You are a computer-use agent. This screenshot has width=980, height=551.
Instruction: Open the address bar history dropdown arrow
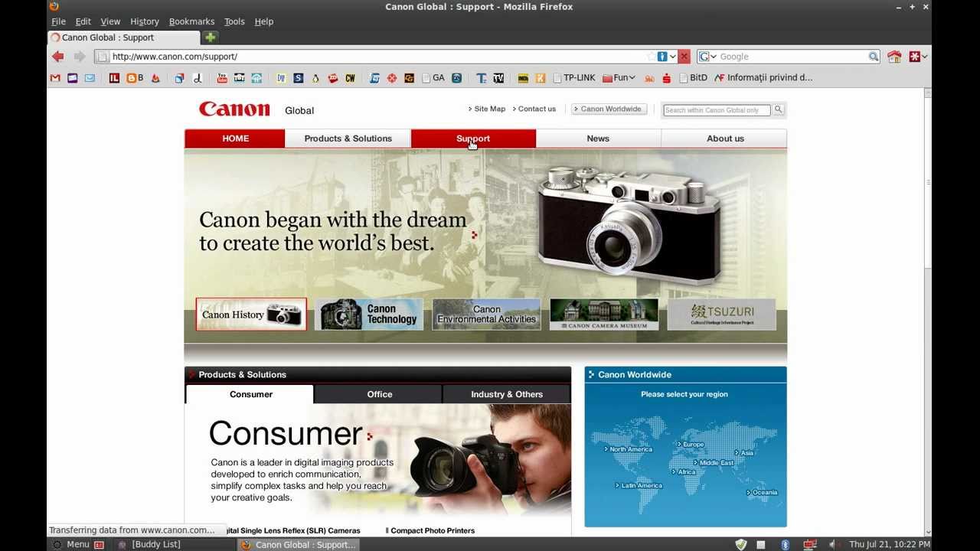click(673, 57)
